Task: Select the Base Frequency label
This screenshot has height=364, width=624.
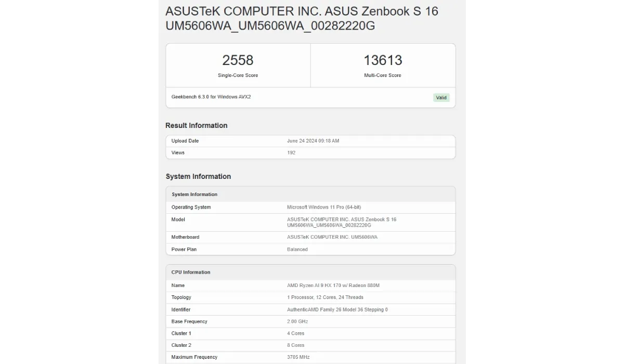Action: coord(189,321)
